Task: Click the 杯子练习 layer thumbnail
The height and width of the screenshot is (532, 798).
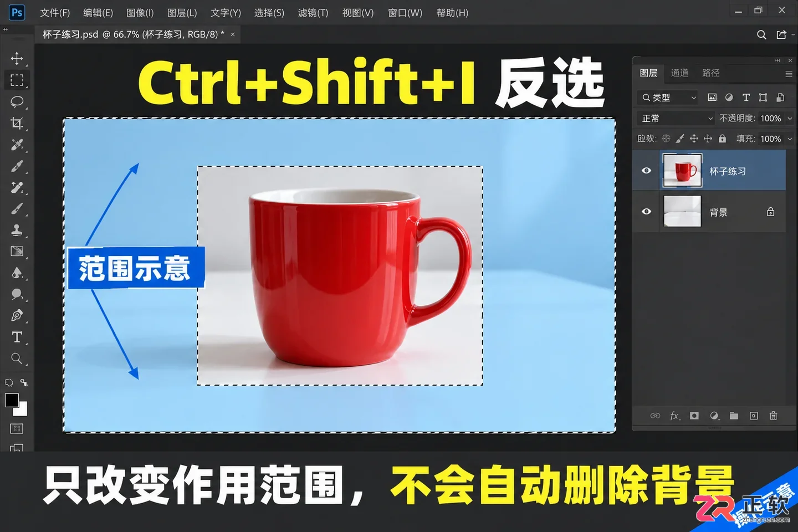Action: point(682,171)
